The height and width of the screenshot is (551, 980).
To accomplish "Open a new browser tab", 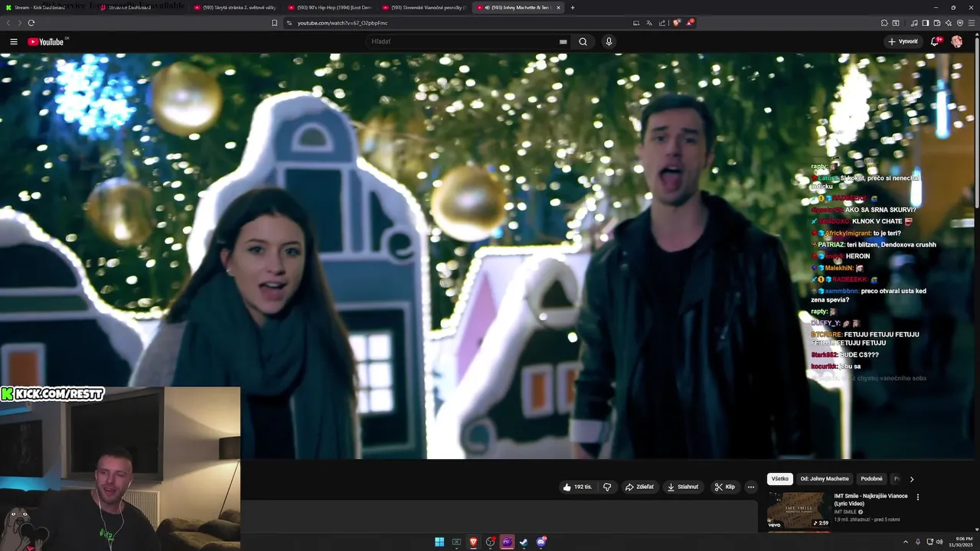I will click(x=573, y=8).
